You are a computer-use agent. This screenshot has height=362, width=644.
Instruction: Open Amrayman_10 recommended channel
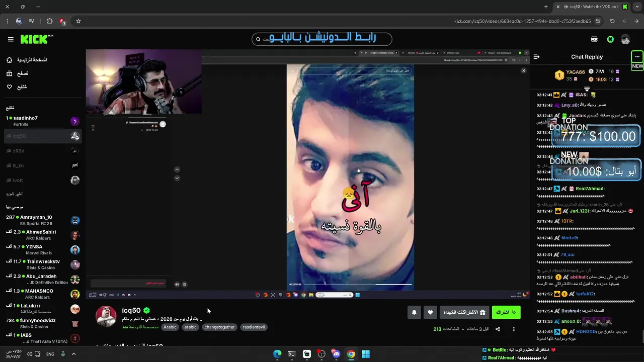(43, 220)
